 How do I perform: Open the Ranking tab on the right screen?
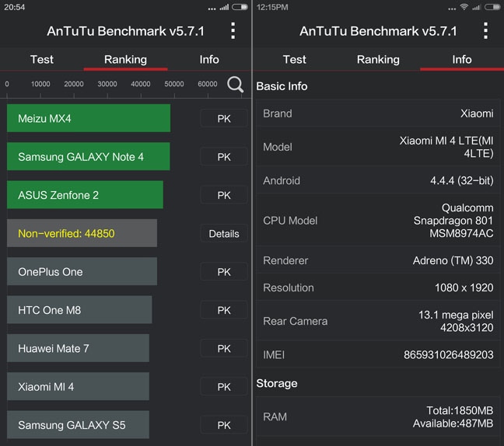(378, 59)
